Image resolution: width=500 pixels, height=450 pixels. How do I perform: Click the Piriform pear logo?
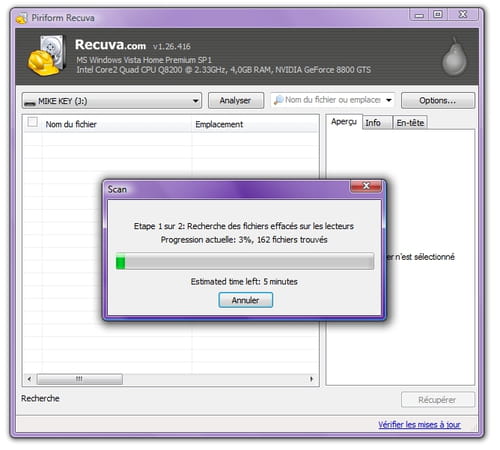(x=454, y=56)
